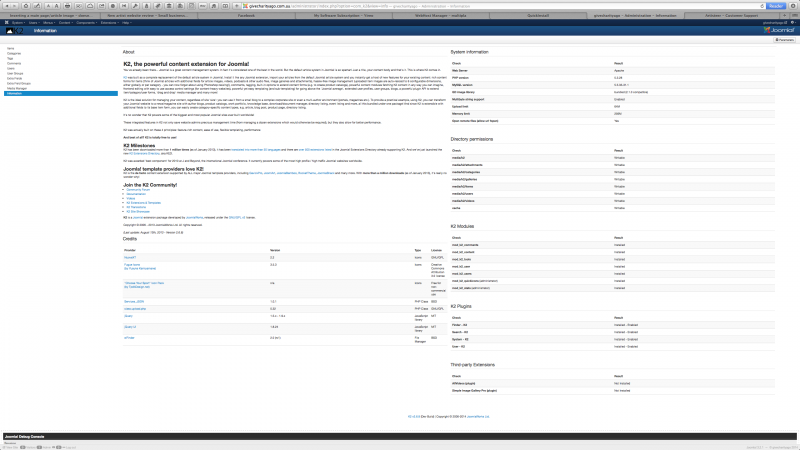Open the K2 Extensions & Templates link
800x450 pixels.
coord(144,203)
